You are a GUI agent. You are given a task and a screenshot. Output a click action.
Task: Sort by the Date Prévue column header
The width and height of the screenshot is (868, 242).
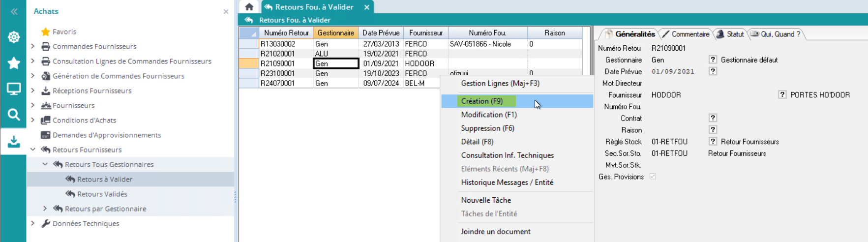pyautogui.click(x=381, y=33)
